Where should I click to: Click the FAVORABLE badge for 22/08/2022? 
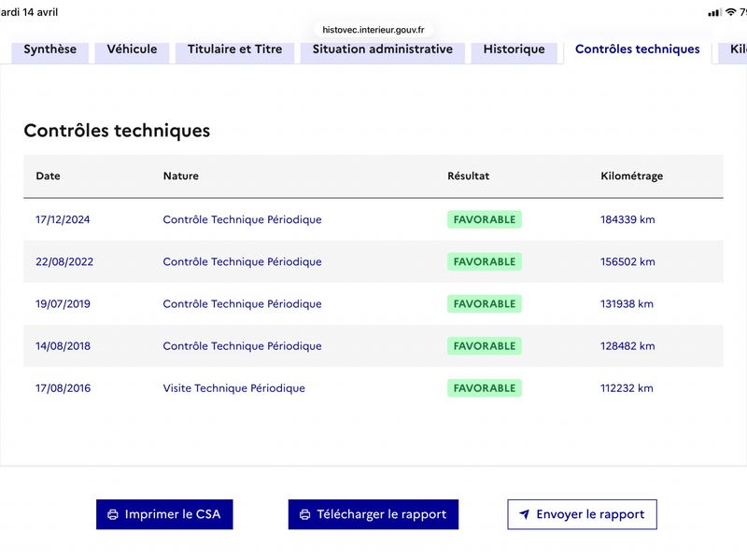(484, 262)
